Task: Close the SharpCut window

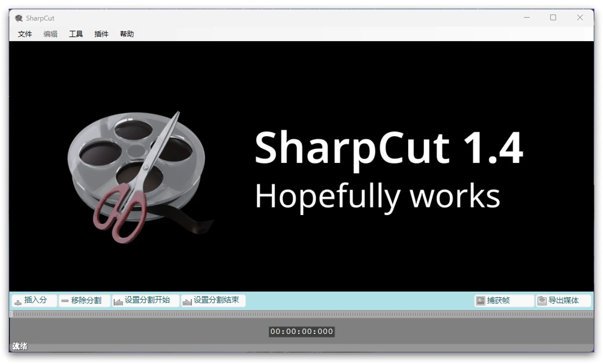Action: pyautogui.click(x=580, y=18)
